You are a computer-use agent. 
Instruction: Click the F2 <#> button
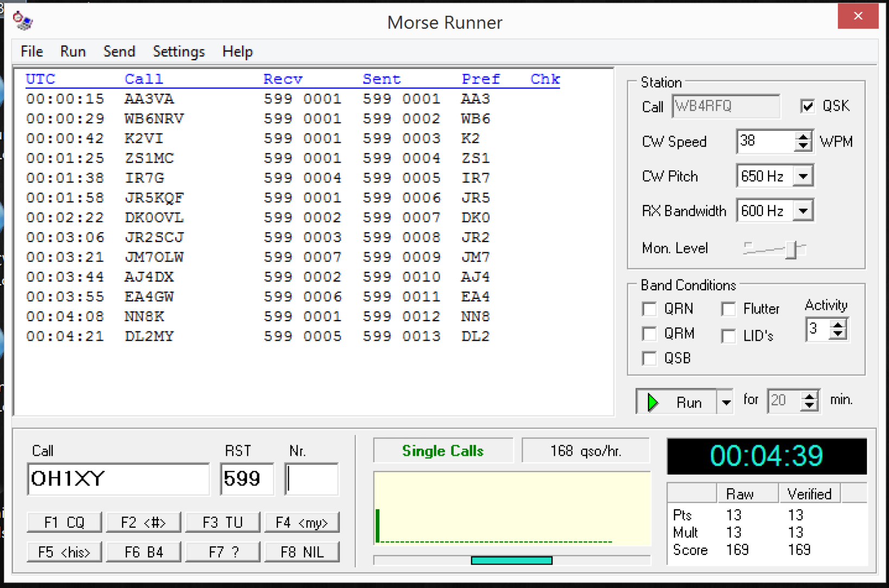tap(143, 522)
